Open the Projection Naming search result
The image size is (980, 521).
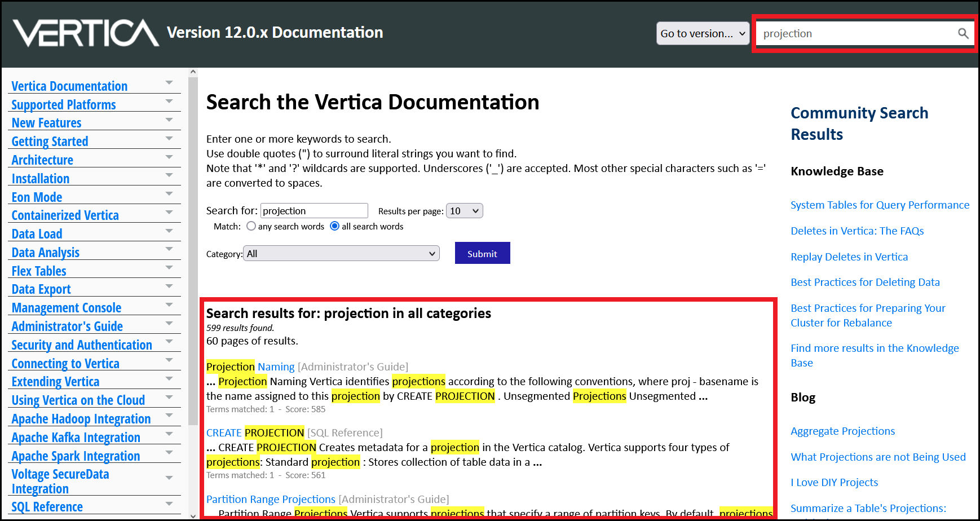[250, 367]
